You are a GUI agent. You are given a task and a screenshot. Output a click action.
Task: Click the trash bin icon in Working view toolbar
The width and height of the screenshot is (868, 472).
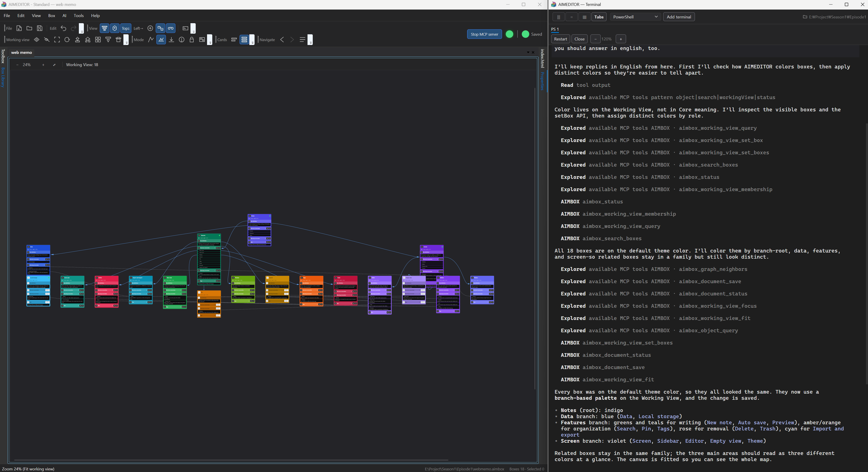click(x=118, y=40)
